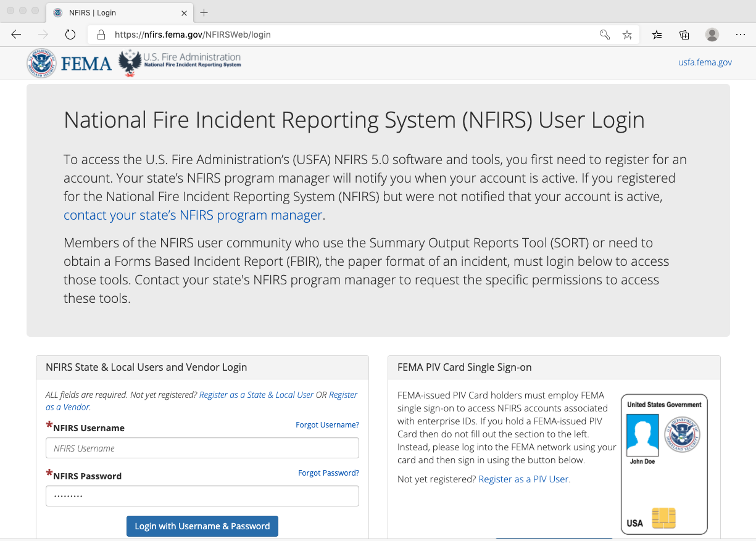Viewport: 756px width, 541px height.
Task: Click the star to bookmark this page
Action: tap(627, 35)
